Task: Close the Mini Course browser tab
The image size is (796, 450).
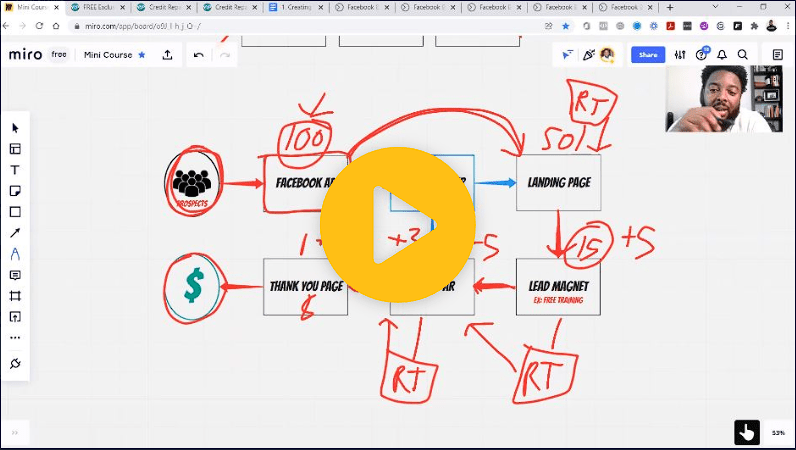Action: coord(56,7)
